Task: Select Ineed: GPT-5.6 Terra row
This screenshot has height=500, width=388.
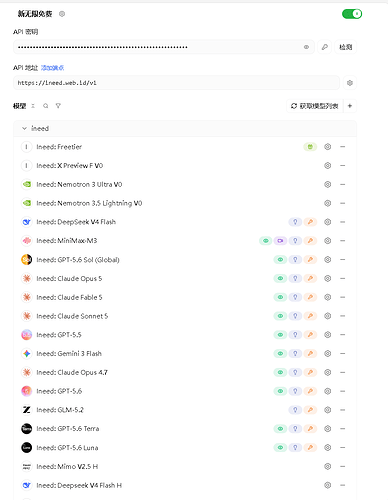Action: tap(185, 429)
